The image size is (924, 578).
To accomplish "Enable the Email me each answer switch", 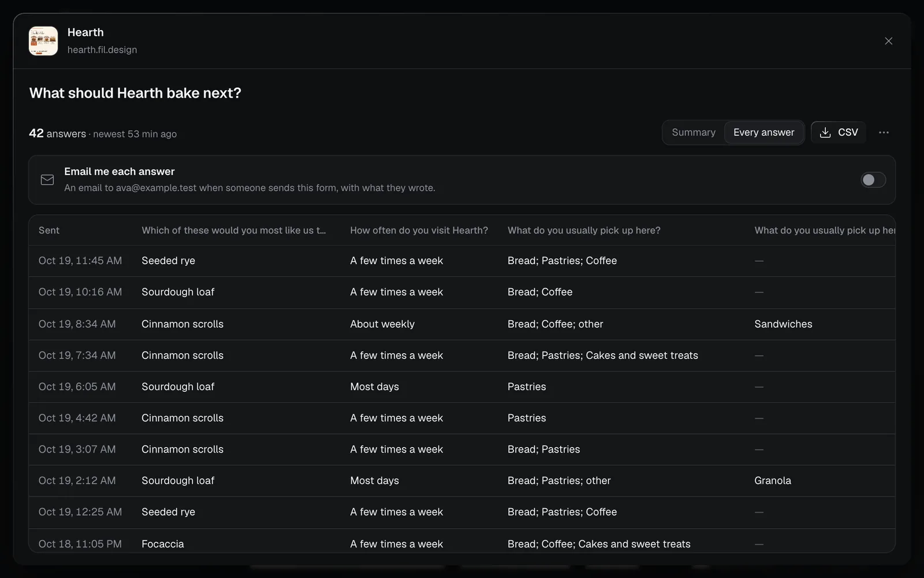I will click(873, 180).
